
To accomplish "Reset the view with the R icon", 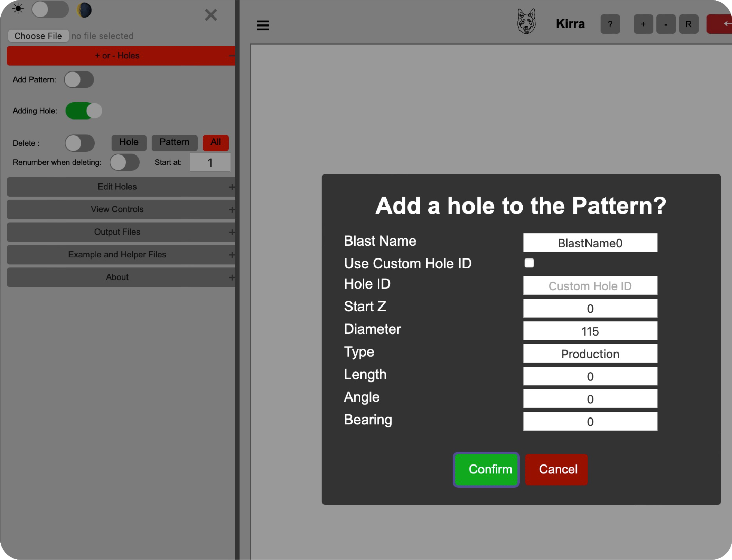I will [689, 24].
